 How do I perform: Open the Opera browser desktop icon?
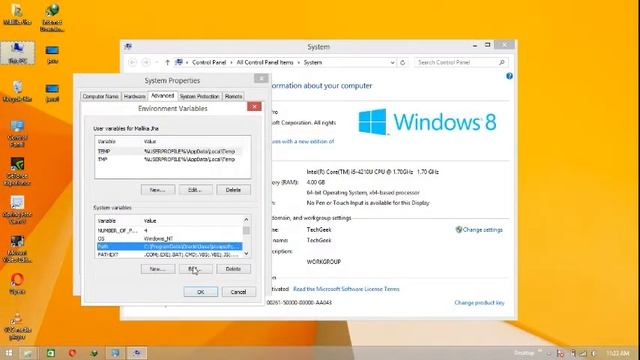point(17,284)
